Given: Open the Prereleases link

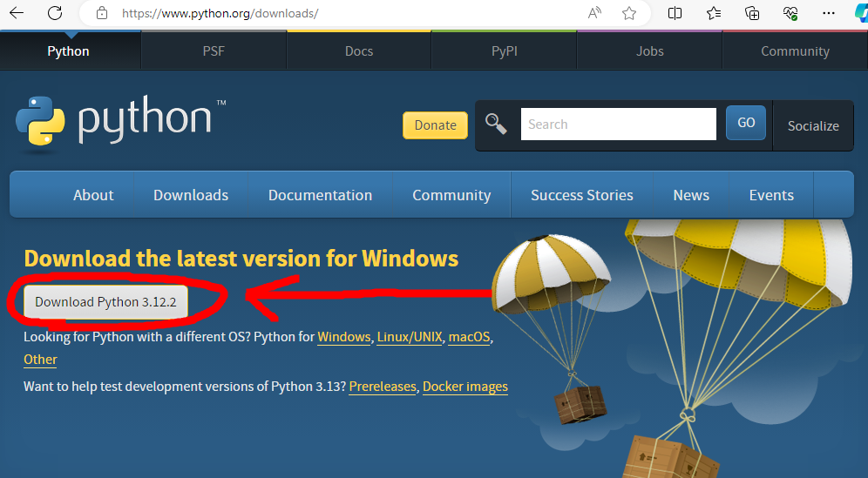Looking at the screenshot, I should click(x=383, y=387).
